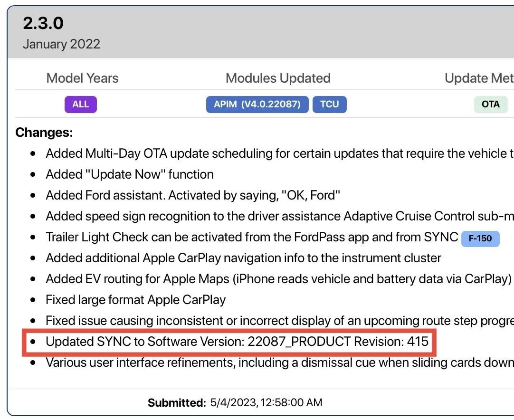
Task: Click the highlighted SYNC Software Version line
Action: (237, 342)
